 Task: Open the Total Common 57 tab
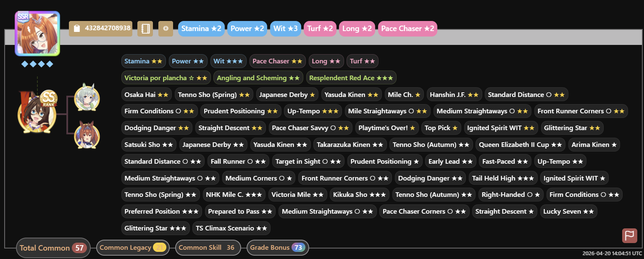(x=53, y=248)
